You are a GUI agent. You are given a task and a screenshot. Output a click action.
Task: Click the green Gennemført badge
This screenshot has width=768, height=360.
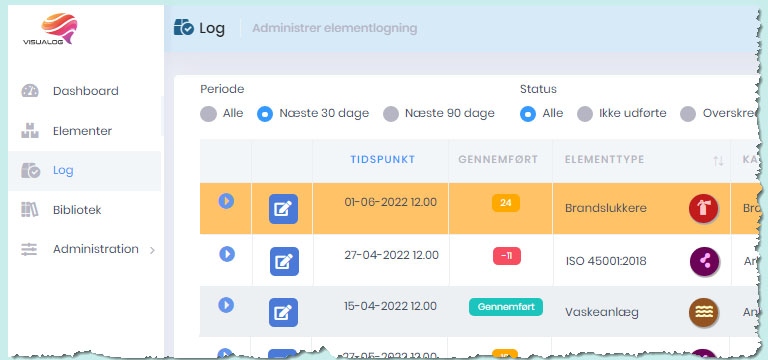[x=505, y=307]
